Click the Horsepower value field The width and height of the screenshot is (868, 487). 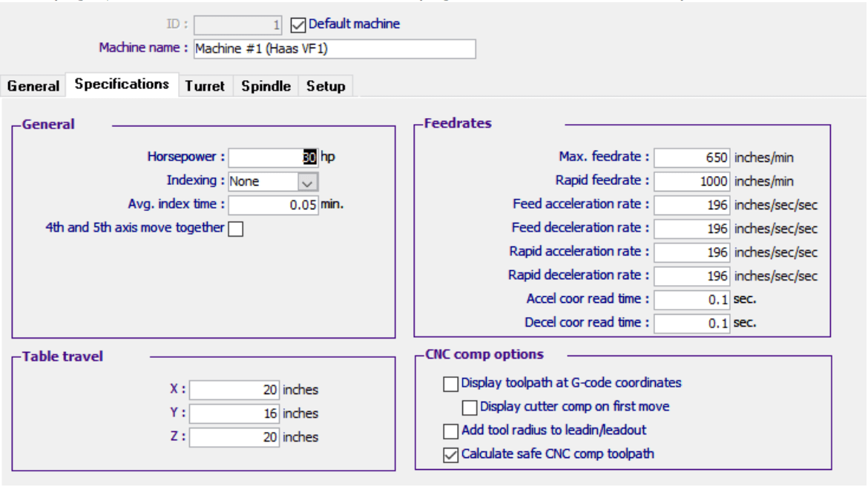point(274,157)
